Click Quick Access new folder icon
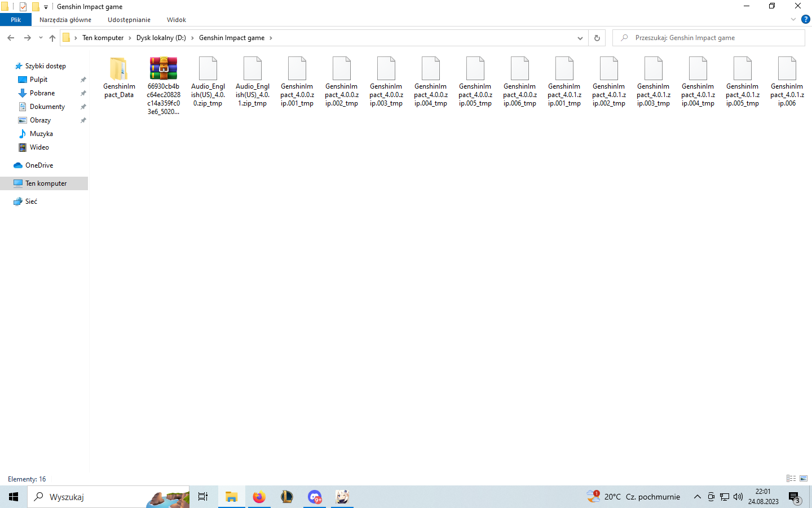 point(36,7)
